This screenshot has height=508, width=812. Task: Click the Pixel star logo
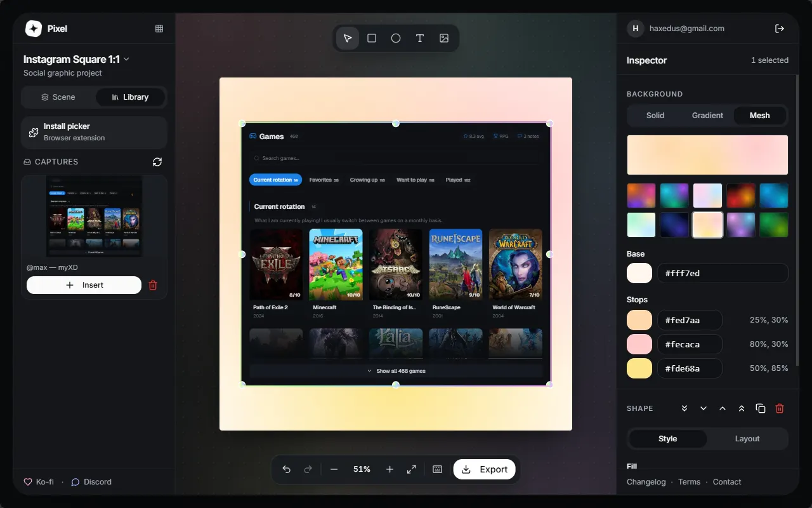pyautogui.click(x=34, y=29)
